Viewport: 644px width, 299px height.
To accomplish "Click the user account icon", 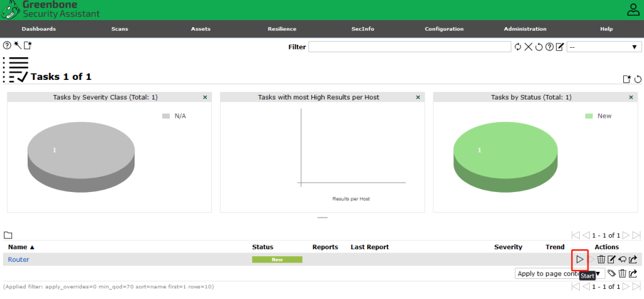I will coord(633,9).
